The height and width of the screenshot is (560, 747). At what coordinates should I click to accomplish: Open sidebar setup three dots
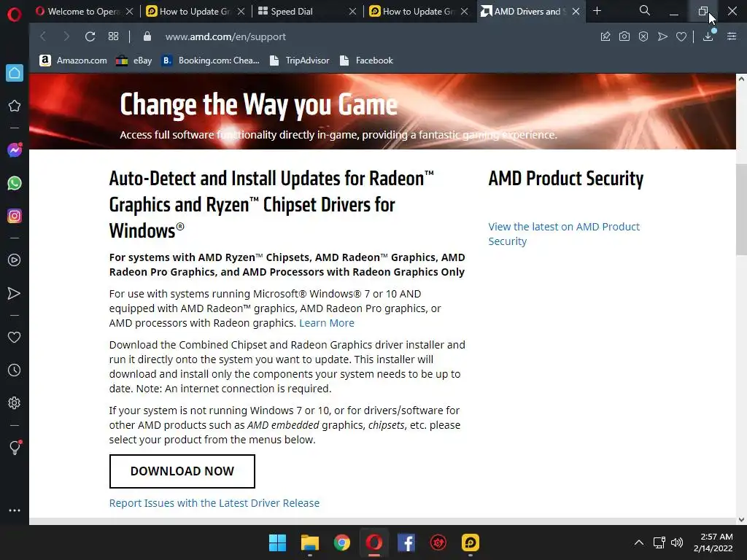[x=15, y=510]
